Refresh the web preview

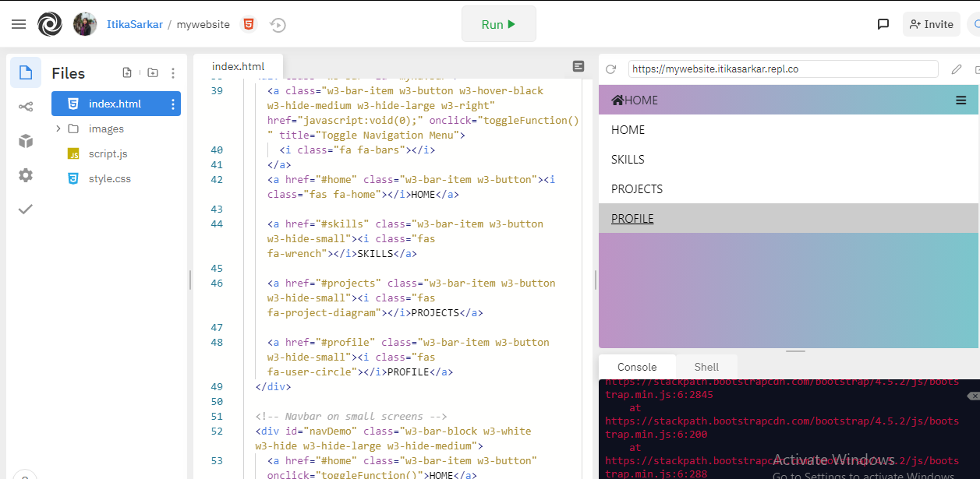(611, 69)
